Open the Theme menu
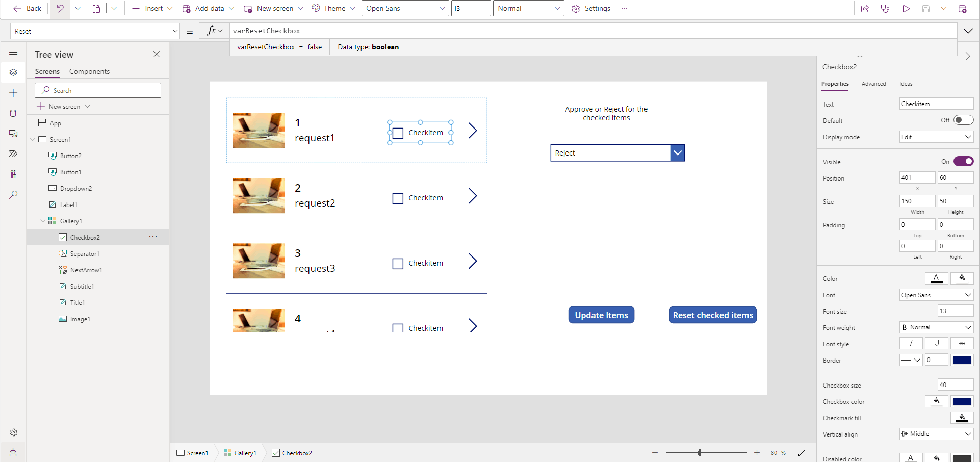The height and width of the screenshot is (462, 980). [333, 9]
